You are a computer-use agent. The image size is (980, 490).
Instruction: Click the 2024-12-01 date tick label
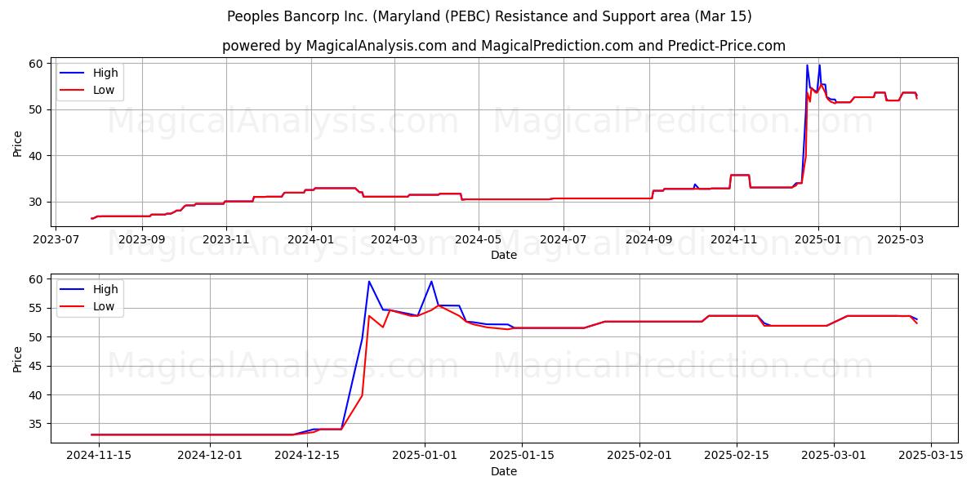click(x=210, y=457)
